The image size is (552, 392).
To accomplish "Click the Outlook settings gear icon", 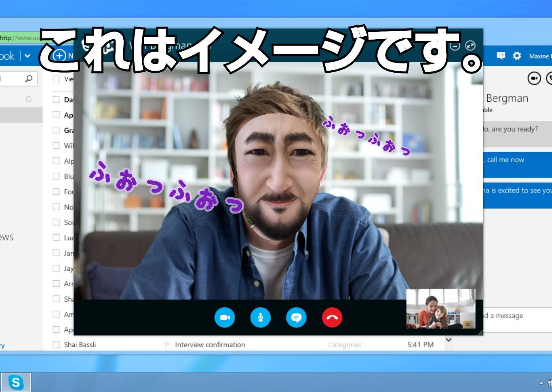I will (517, 56).
